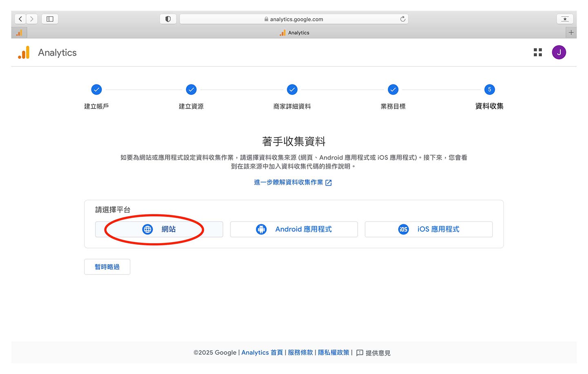Viewport: 588px width, 374px height.
Task: Choose the iOS 應用程式 platform option
Action: (428, 229)
